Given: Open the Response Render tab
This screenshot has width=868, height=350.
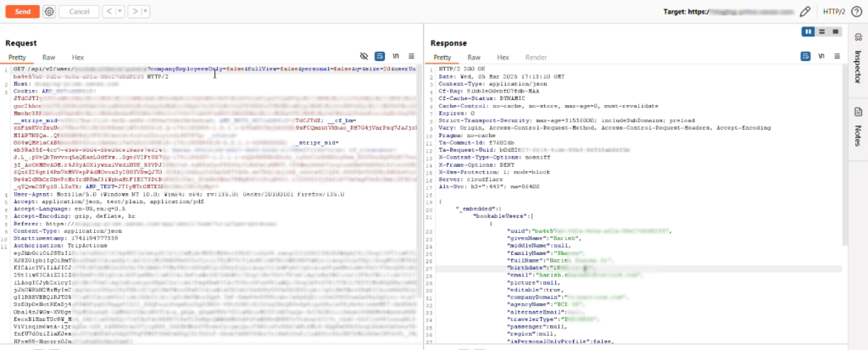Looking at the screenshot, I should [536, 56].
